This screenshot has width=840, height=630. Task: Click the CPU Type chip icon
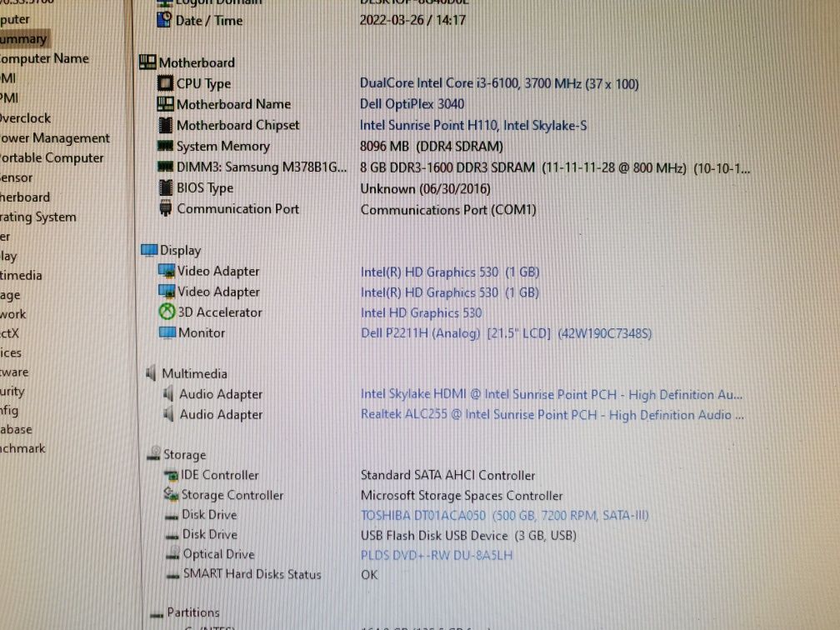pyautogui.click(x=166, y=83)
